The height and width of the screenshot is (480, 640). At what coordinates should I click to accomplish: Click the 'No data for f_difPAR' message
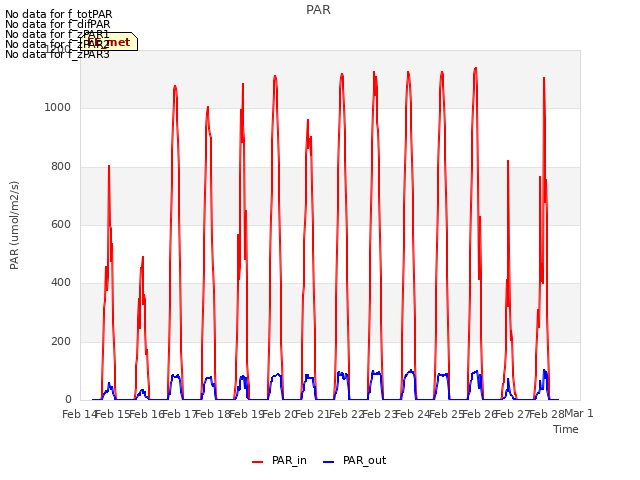(58, 24)
